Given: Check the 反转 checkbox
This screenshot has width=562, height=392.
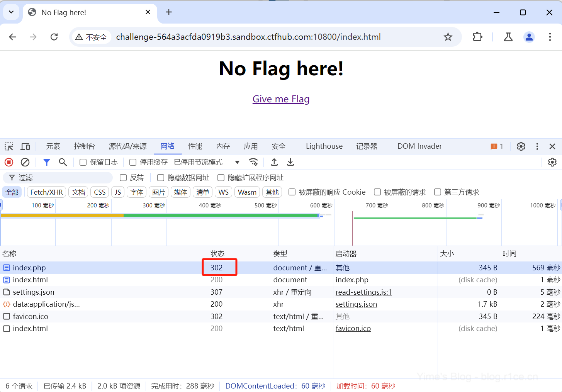Looking at the screenshot, I should click(123, 178).
